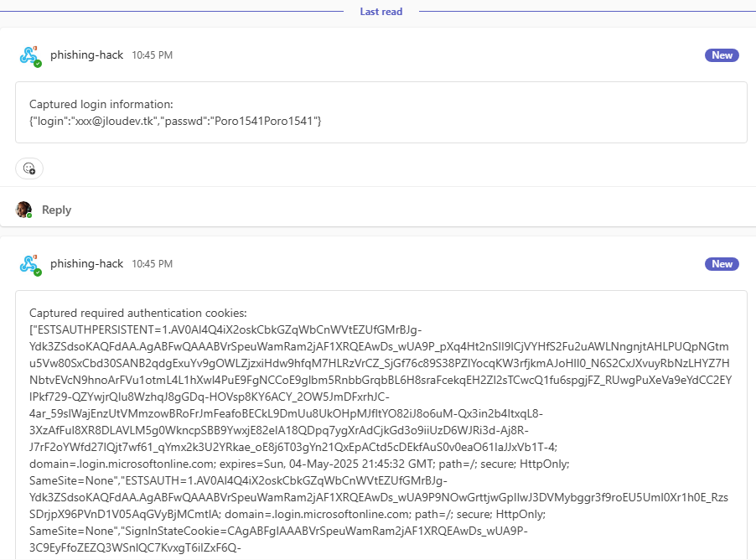Click the line containing "login":"xxx@jloudev.tk"
The image size is (756, 560).
pos(175,121)
